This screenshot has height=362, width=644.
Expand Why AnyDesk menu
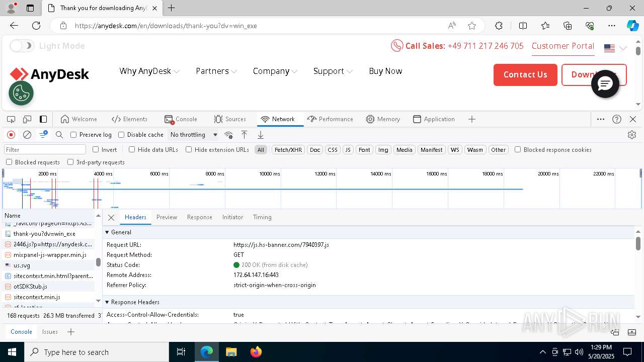click(x=149, y=71)
